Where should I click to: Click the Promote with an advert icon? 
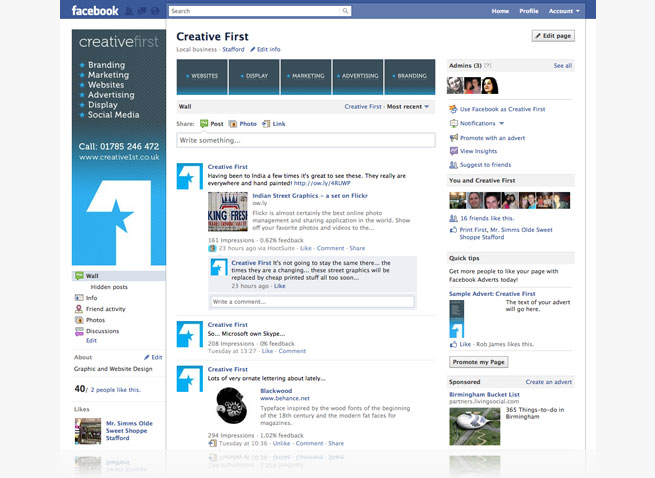pos(454,138)
